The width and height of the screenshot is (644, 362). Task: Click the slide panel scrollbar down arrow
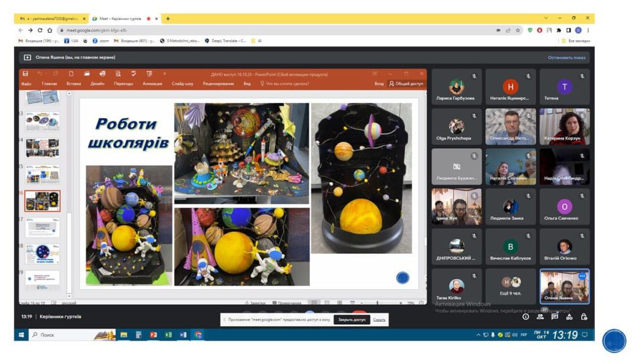(69, 296)
